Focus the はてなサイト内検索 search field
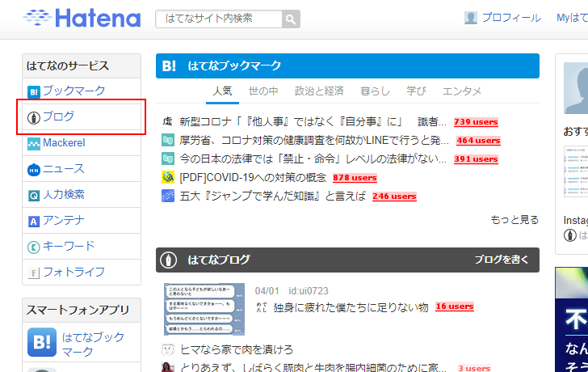Viewport: 588px width, 372px height. [x=219, y=19]
